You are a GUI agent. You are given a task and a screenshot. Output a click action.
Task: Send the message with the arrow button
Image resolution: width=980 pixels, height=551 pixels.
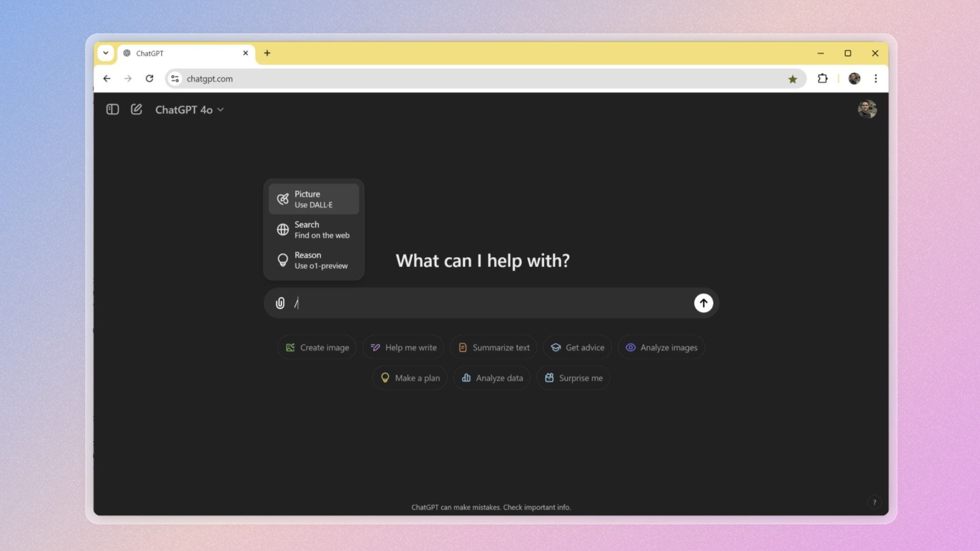coord(703,303)
